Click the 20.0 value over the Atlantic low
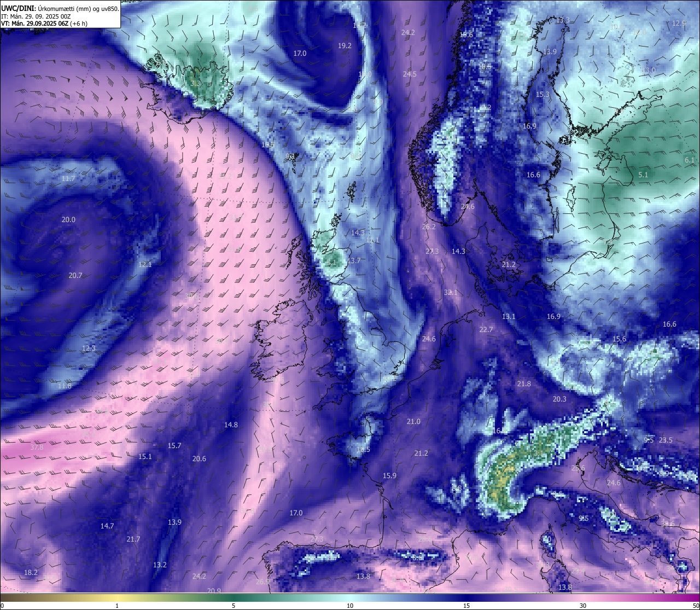700x610 pixels. 68,220
